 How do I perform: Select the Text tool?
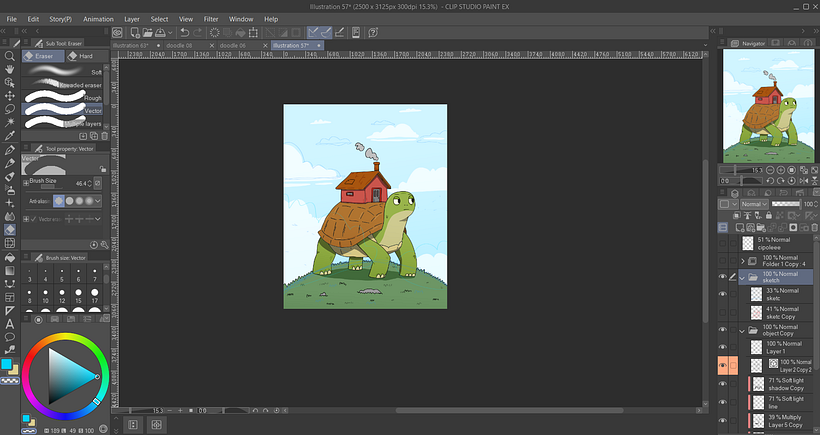pos(9,324)
